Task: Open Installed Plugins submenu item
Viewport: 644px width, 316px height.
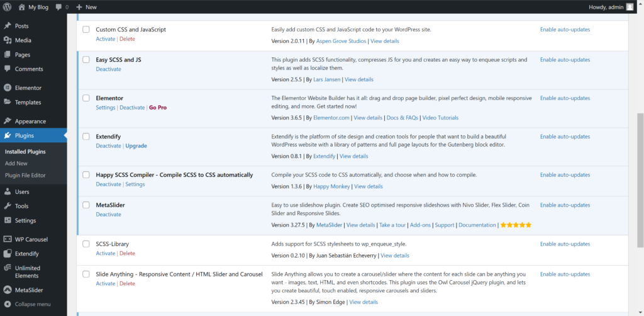Action: [x=25, y=152]
